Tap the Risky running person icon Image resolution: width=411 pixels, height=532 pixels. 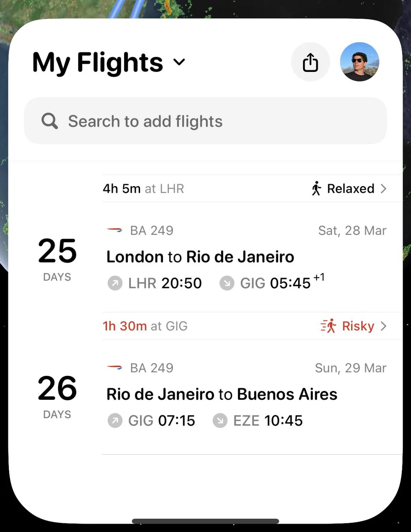point(328,326)
